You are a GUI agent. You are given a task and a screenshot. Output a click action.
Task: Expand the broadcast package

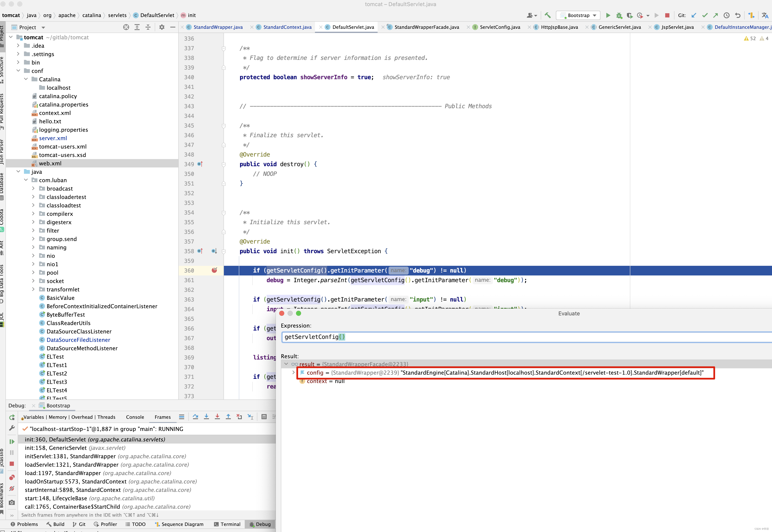(33, 188)
